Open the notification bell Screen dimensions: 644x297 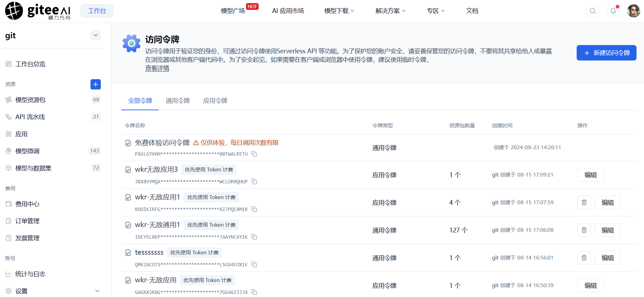(x=613, y=11)
